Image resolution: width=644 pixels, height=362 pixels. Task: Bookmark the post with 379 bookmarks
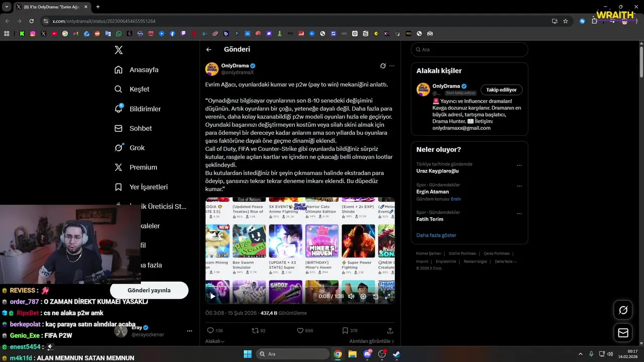[350, 330]
